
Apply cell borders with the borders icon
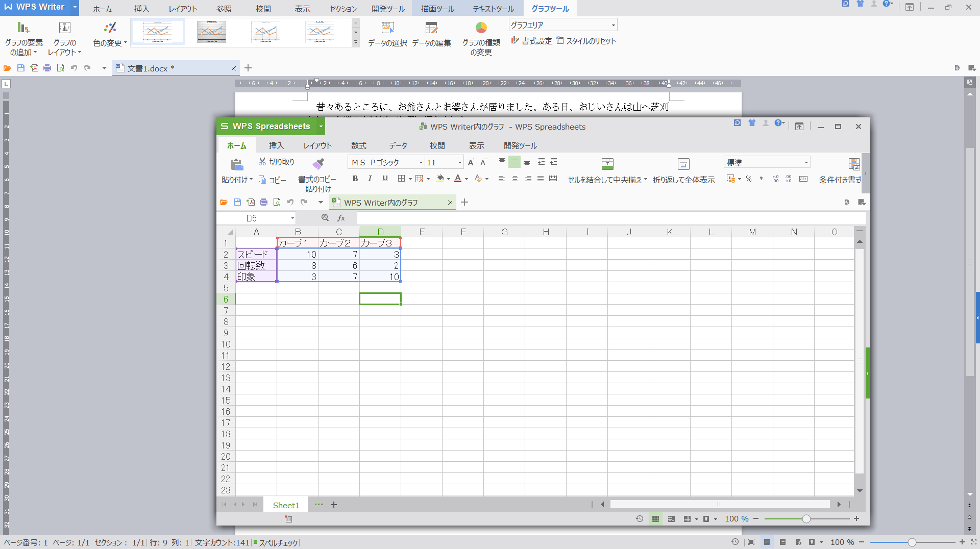401,179
